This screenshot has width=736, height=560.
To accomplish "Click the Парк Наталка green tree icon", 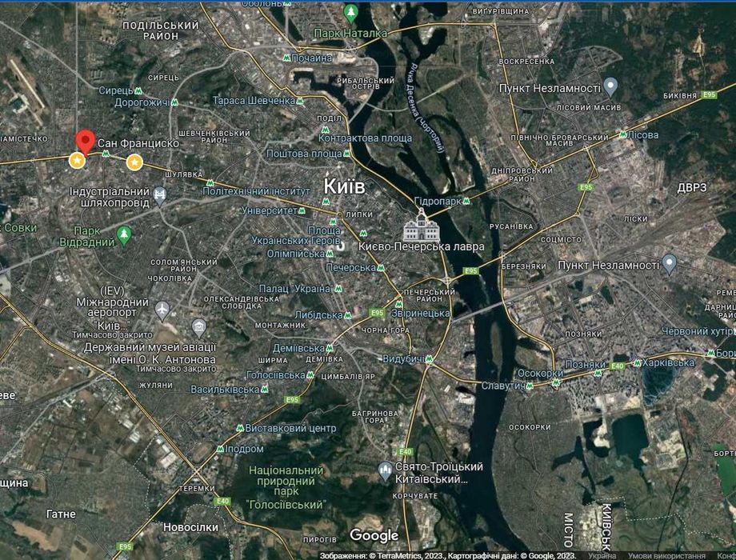I will click(350, 14).
